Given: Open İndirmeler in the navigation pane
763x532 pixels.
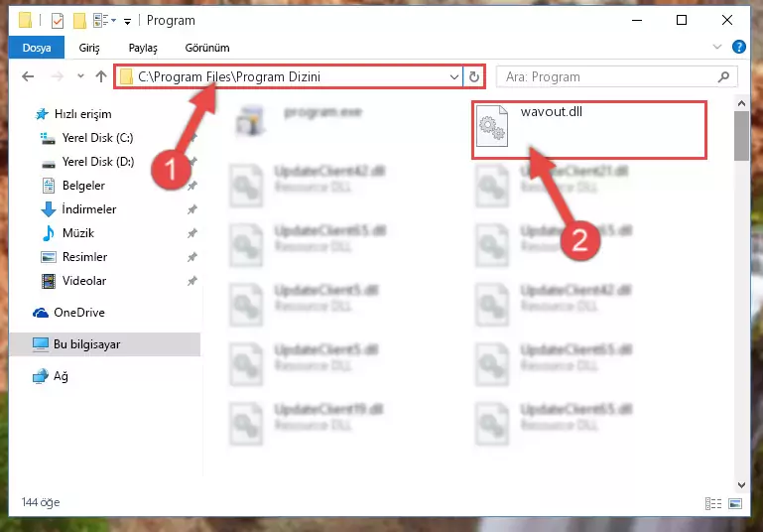Looking at the screenshot, I should coord(89,209).
